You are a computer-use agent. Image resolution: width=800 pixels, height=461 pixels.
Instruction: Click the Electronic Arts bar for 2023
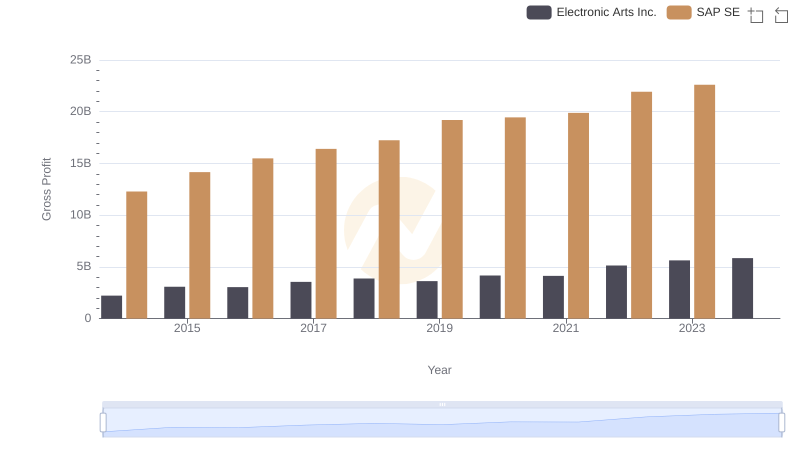tap(680, 290)
